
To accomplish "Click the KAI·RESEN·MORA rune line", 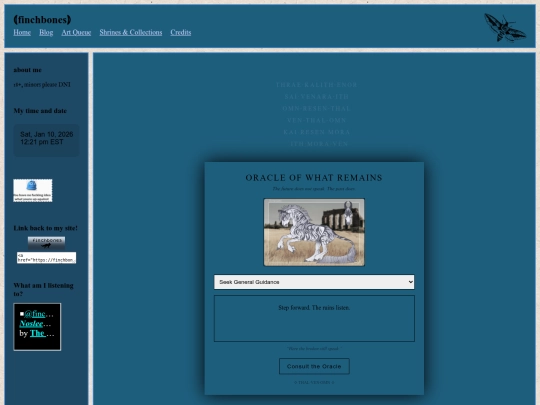I will click(x=316, y=132).
